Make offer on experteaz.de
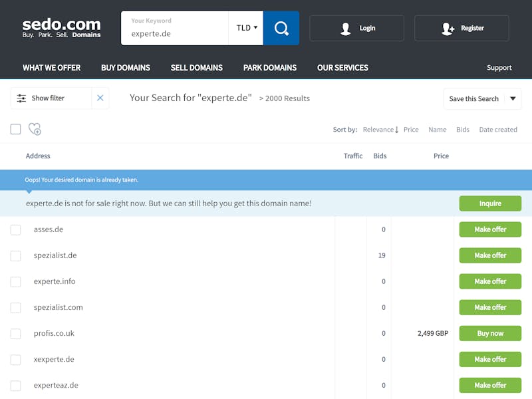 [x=490, y=385]
